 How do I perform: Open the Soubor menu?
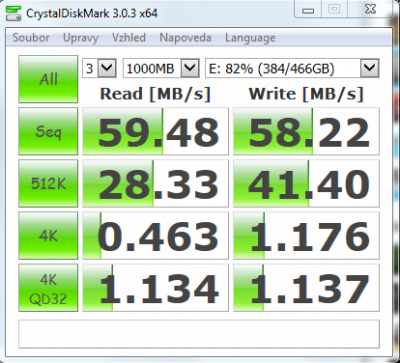31,38
